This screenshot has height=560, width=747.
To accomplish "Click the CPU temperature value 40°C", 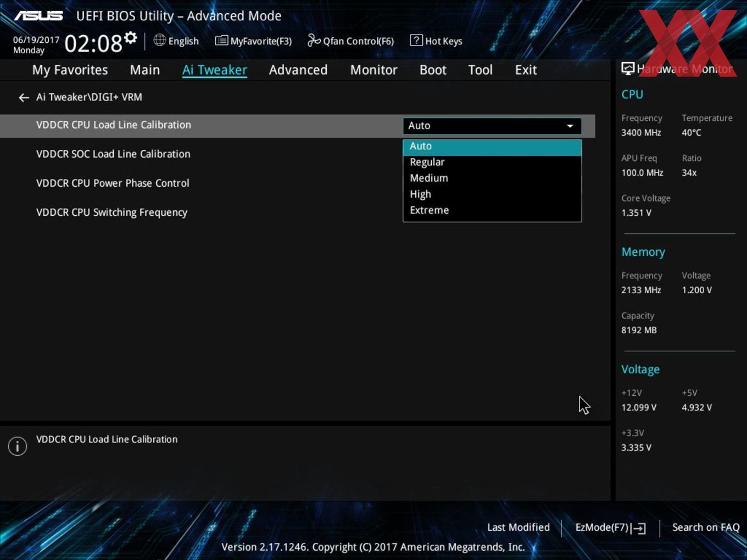I will pyautogui.click(x=692, y=133).
